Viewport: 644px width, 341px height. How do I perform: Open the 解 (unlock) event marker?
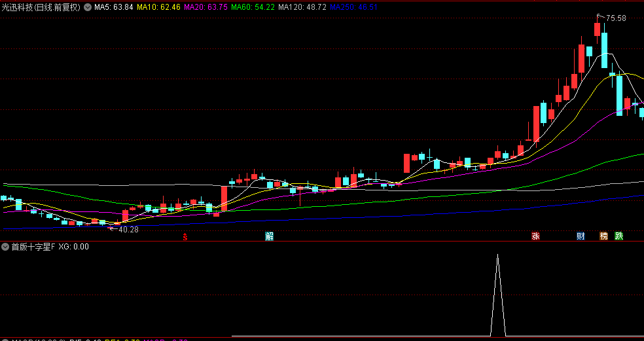270,236
